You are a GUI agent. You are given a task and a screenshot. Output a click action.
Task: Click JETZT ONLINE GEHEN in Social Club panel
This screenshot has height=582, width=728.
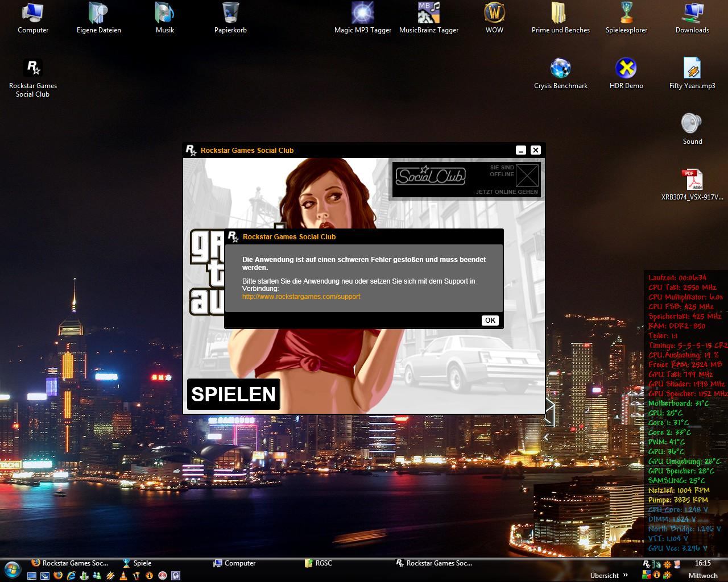[x=506, y=192]
